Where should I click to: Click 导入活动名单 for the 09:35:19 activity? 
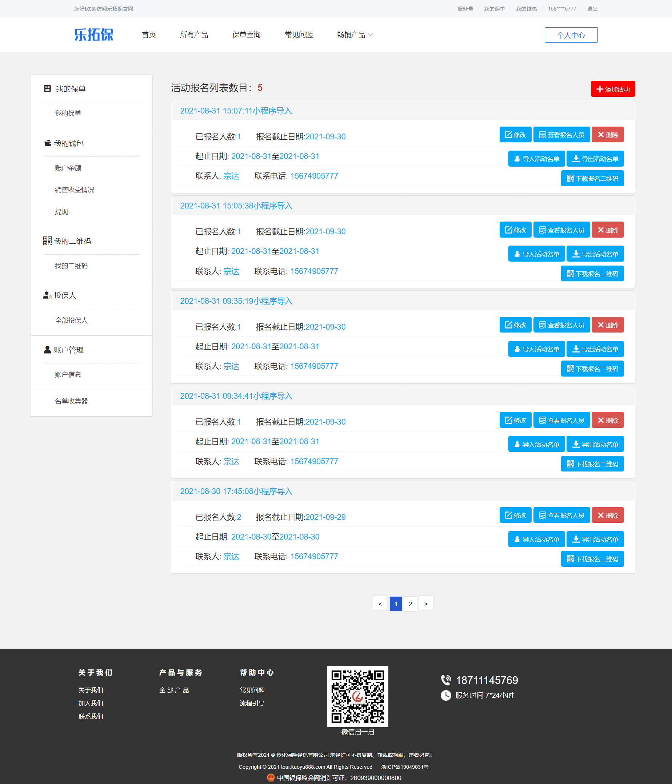pyautogui.click(x=537, y=349)
